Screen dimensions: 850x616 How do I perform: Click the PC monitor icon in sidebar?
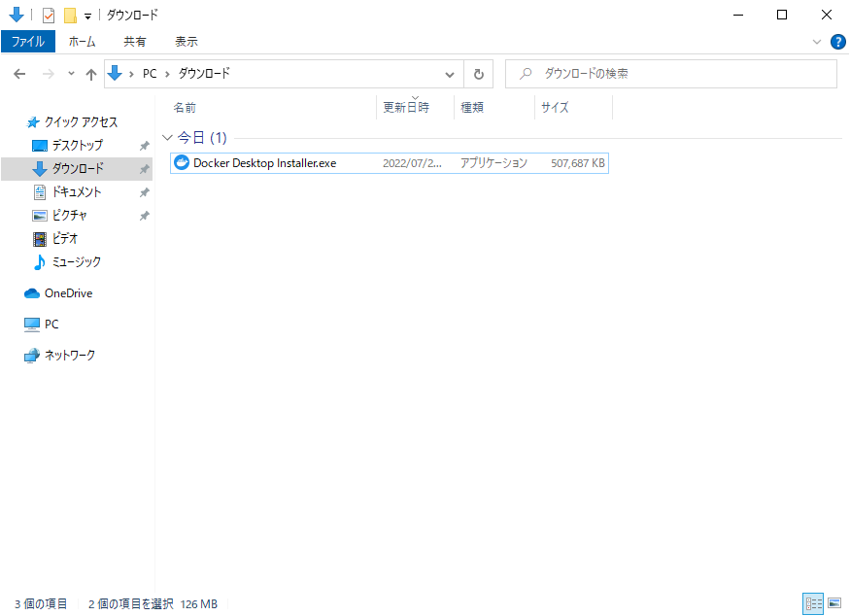pyautogui.click(x=32, y=325)
